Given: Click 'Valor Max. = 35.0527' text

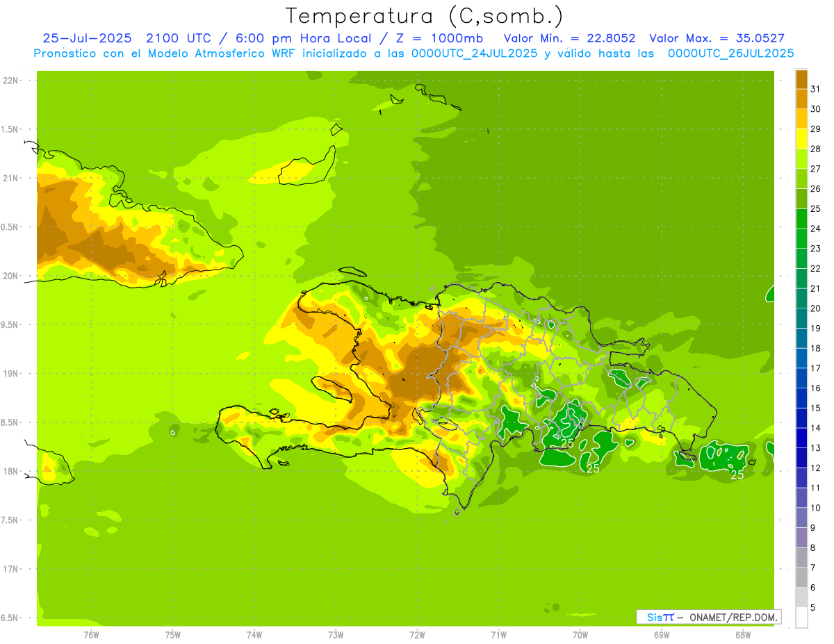Looking at the screenshot, I should (717, 38).
